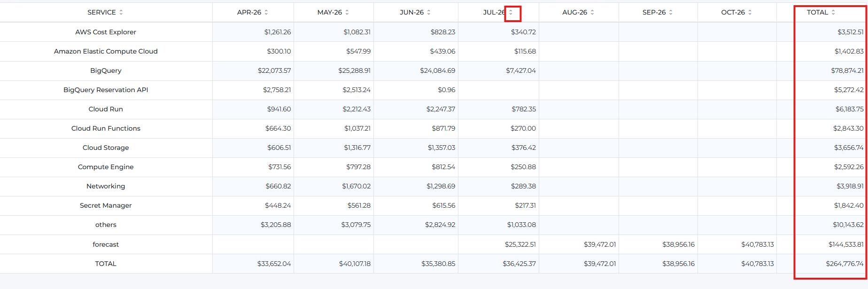Sort table by TOTAL column icon
This screenshot has width=868, height=289.
pos(833,12)
